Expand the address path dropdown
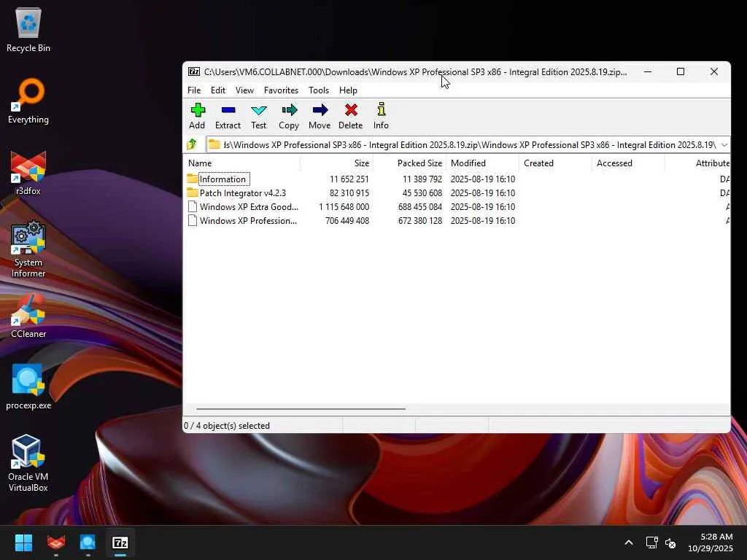Screen dimensions: 747x560 724,144
